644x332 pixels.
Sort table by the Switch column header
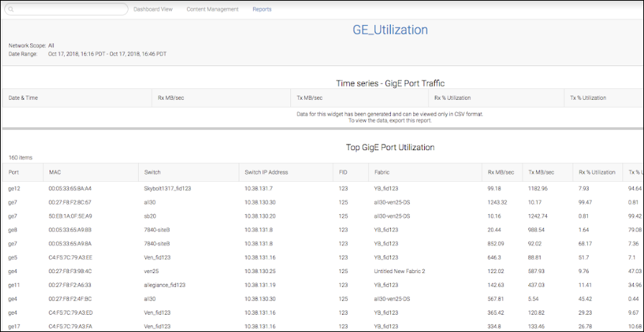(x=152, y=172)
